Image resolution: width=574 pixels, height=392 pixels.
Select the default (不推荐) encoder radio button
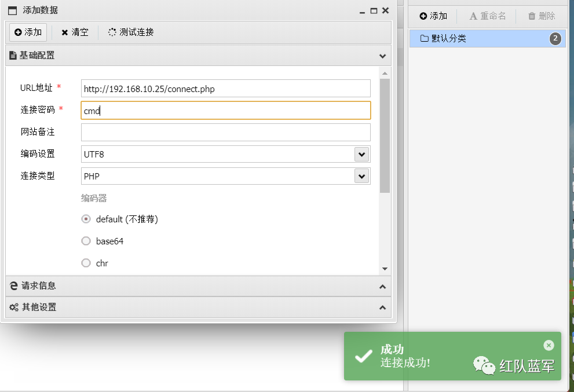[x=86, y=219]
